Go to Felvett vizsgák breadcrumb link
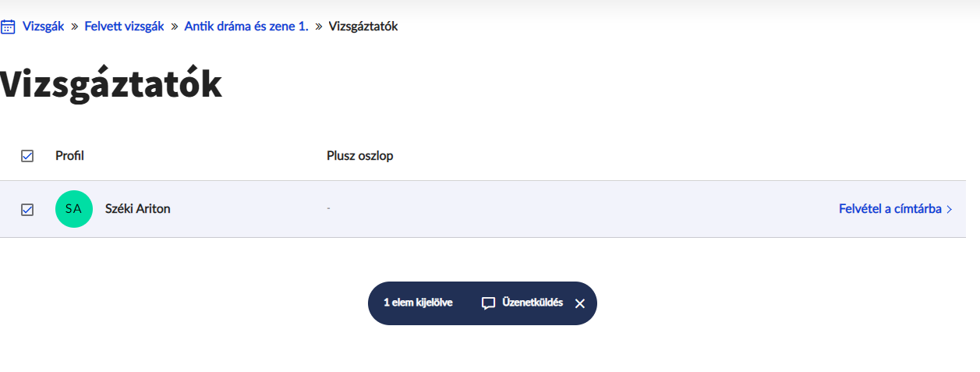This screenshot has width=980, height=372. 124,27
